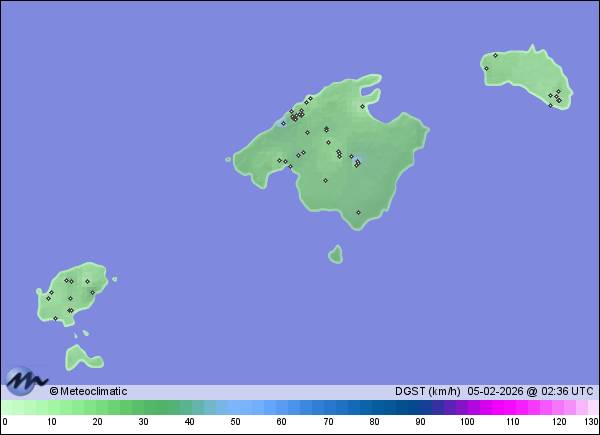This screenshot has width=600, height=435.
Task: Click the westernmost station marker on Menorca
Action: click(486, 68)
